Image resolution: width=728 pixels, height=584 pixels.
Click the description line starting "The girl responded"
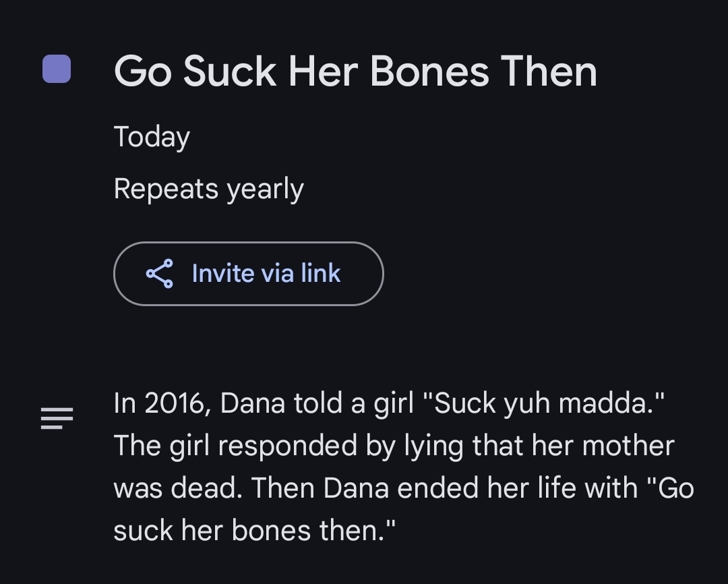(394, 445)
